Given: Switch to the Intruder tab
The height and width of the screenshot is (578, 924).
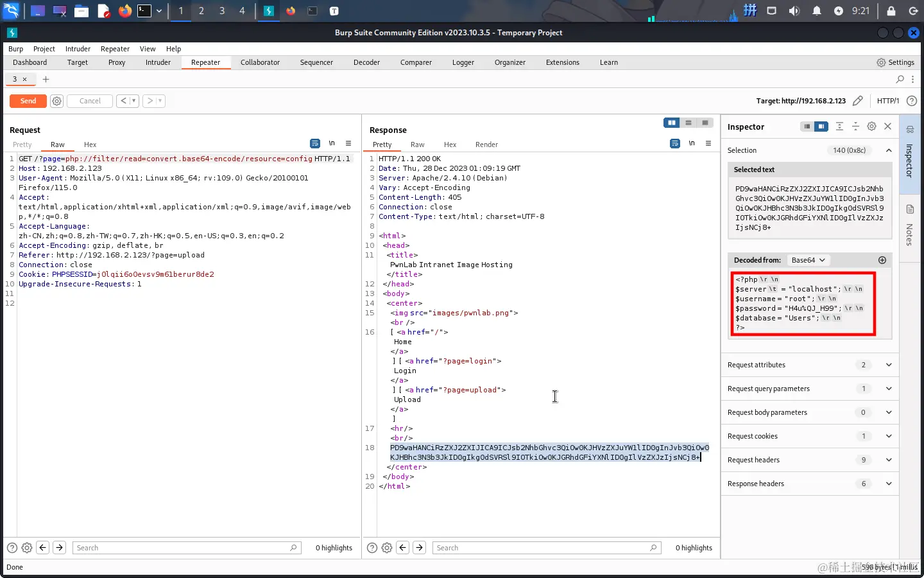Looking at the screenshot, I should 158,62.
